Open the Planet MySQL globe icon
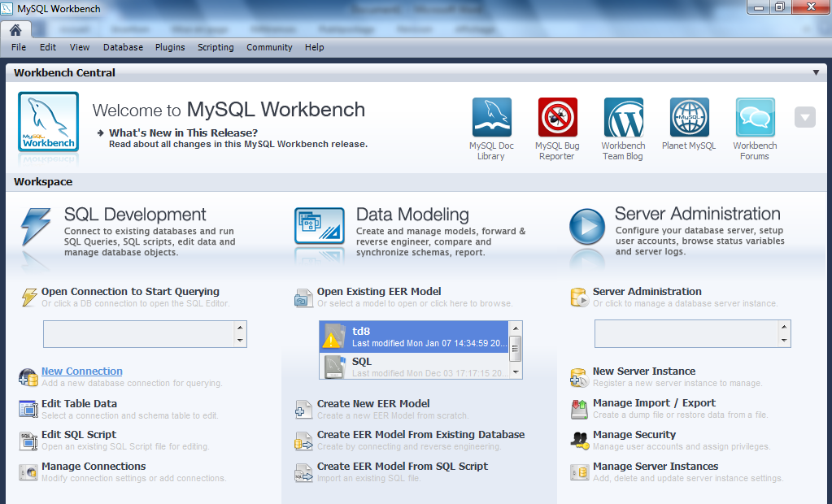 point(689,118)
